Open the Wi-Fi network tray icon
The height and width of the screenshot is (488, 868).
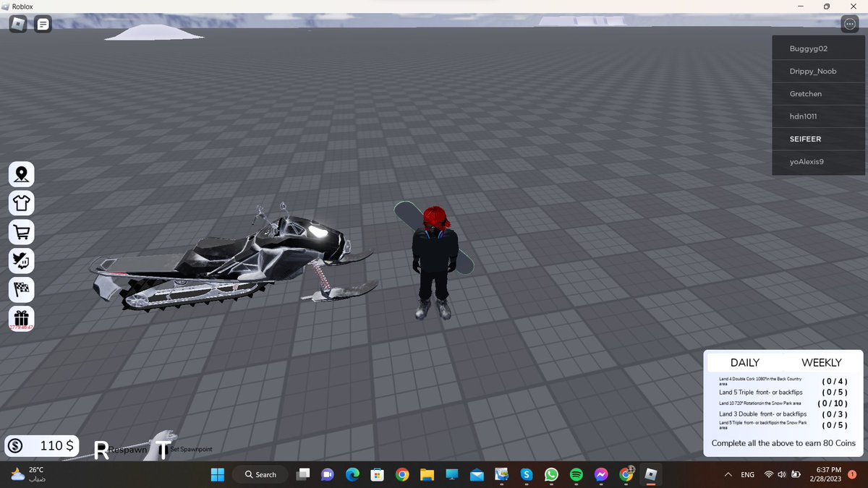(x=769, y=474)
